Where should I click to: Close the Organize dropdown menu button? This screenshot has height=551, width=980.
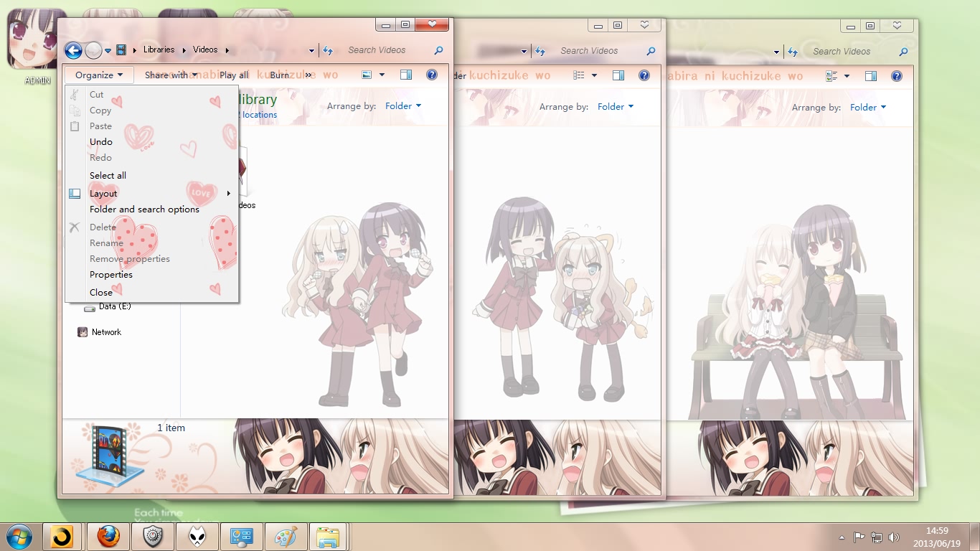[x=99, y=75]
